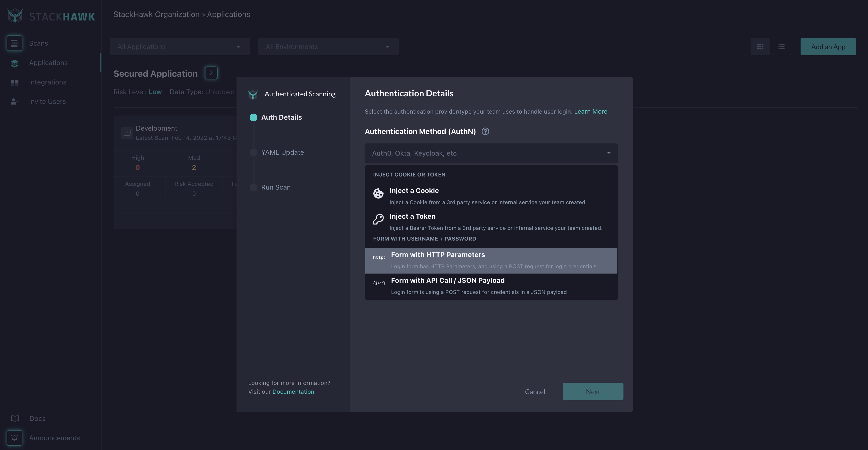Choose Form with API Call / JSON Payload
The width and height of the screenshot is (868, 450).
(x=491, y=286)
